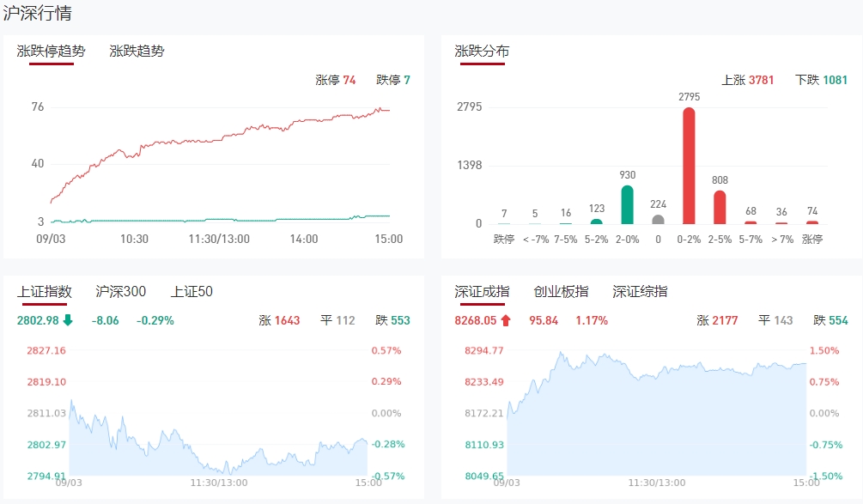Switch to the 涨跌趋势 tab
This screenshot has width=863, height=504.
coord(137,51)
